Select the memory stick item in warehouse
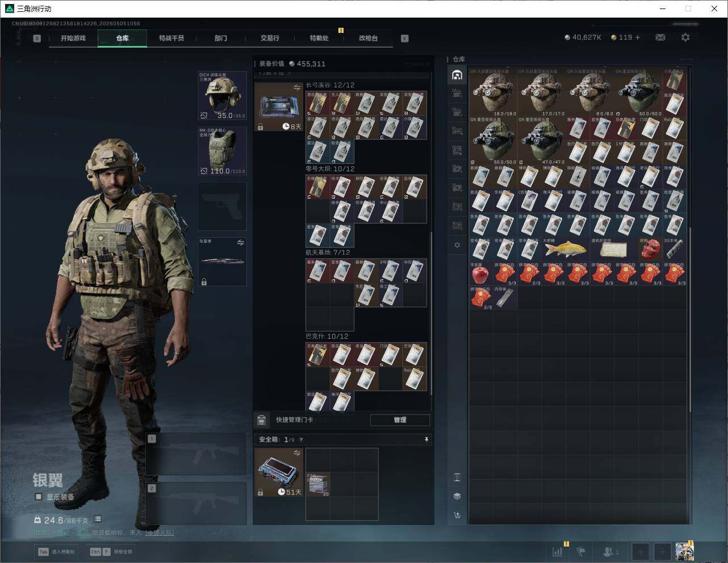Image resolution: width=728 pixels, height=563 pixels. [x=505, y=297]
